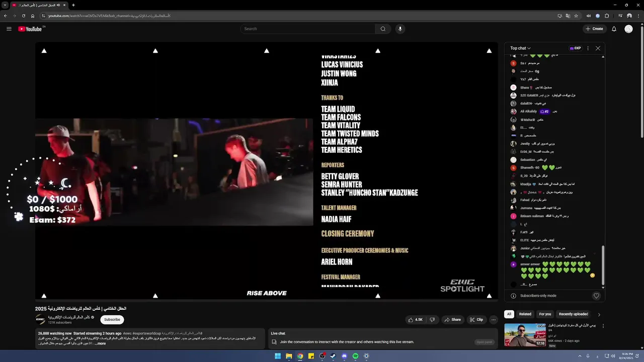The image size is (644, 362).
Task: Expand the description with ...more
Action: pyautogui.click(x=100, y=343)
